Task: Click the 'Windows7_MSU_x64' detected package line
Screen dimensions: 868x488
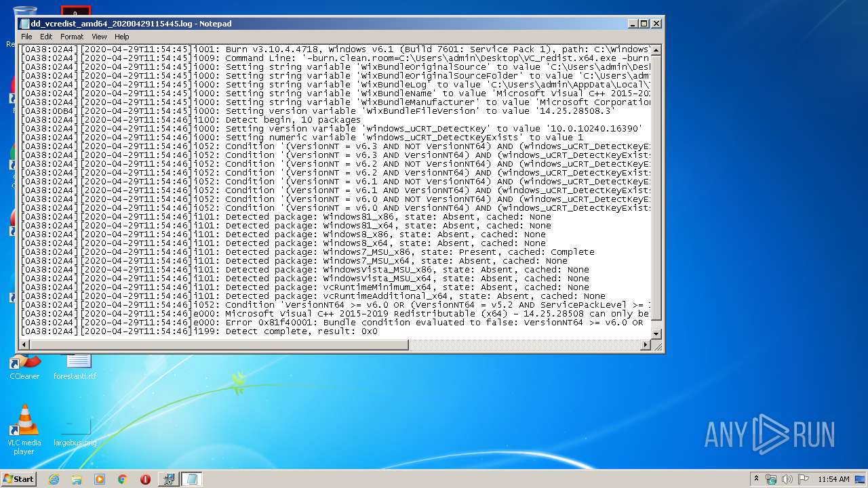Action: [x=294, y=261]
